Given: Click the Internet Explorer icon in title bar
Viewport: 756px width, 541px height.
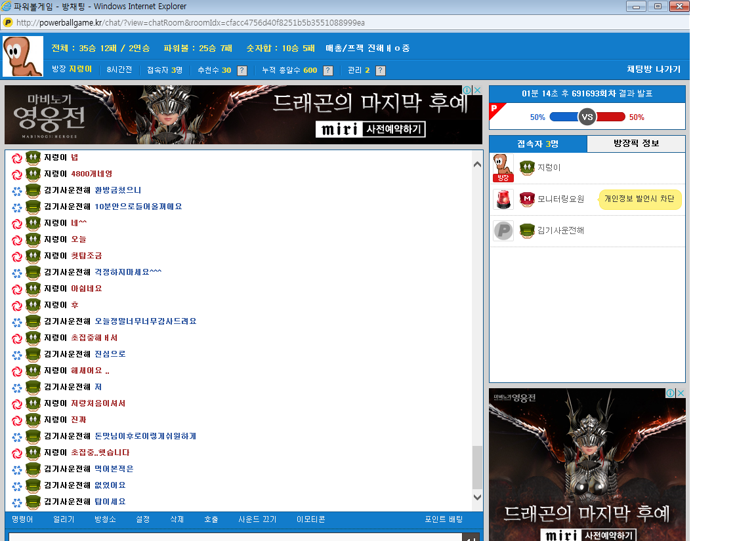Looking at the screenshot, I should point(7,7).
